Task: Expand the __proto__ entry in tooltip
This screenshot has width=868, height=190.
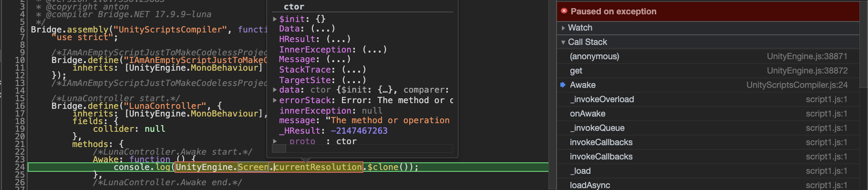Action: point(275,141)
